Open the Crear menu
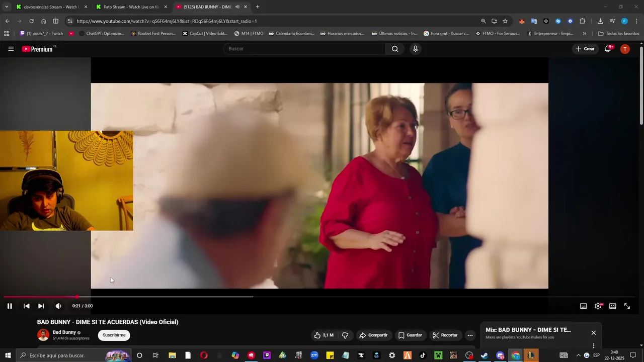The image size is (644, 362). (x=585, y=49)
